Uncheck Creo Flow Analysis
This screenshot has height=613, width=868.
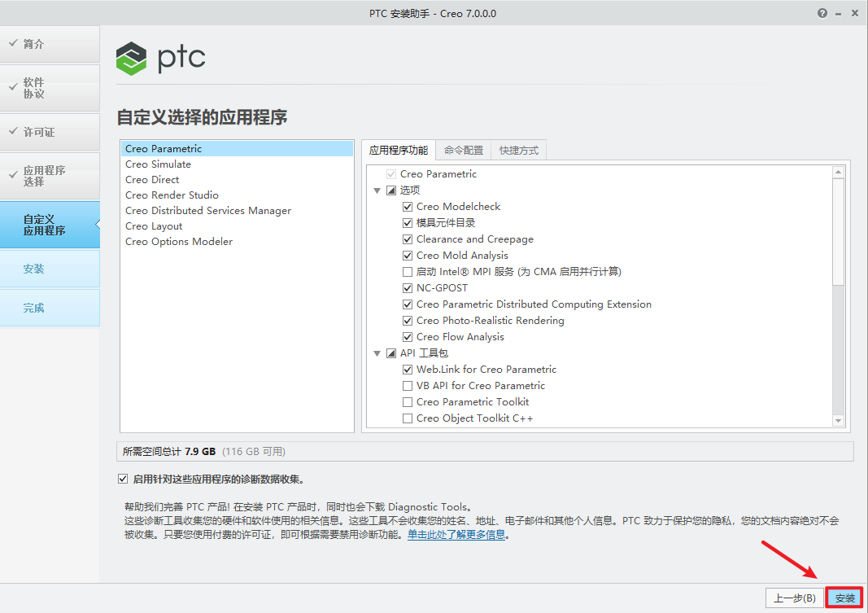pyautogui.click(x=408, y=336)
